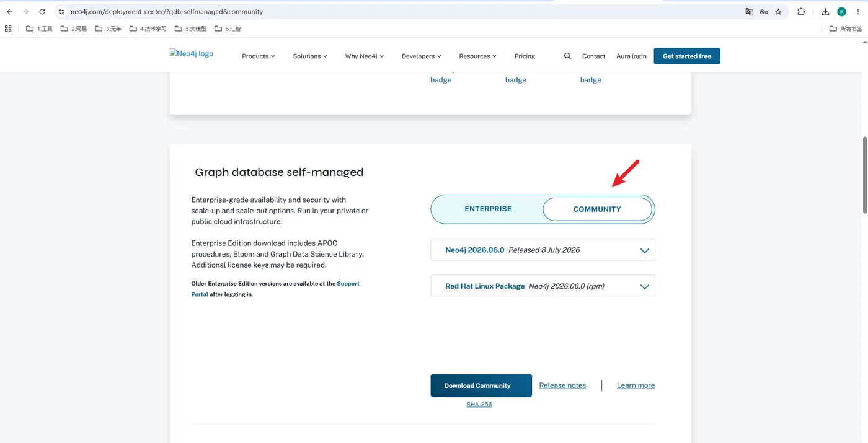
Task: Open the Products menu
Action: coord(258,56)
